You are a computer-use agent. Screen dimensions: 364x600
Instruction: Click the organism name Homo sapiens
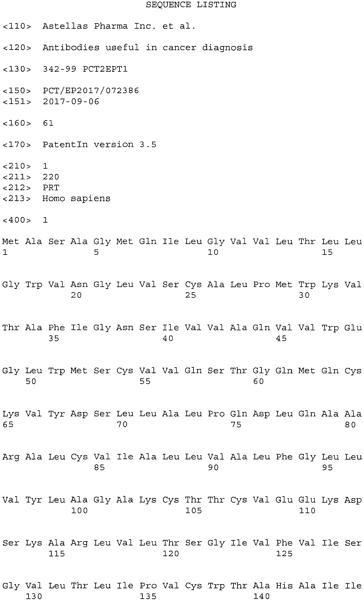coord(76,198)
